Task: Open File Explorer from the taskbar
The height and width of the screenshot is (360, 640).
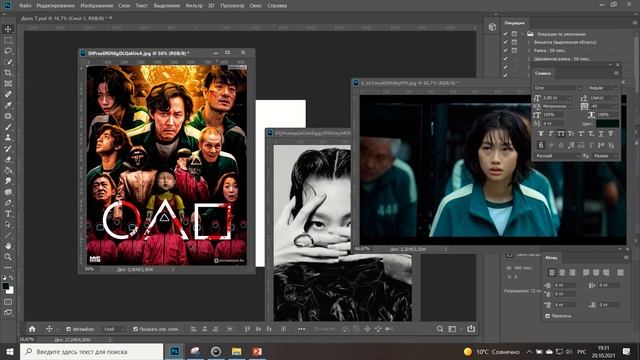Action: coord(236,351)
